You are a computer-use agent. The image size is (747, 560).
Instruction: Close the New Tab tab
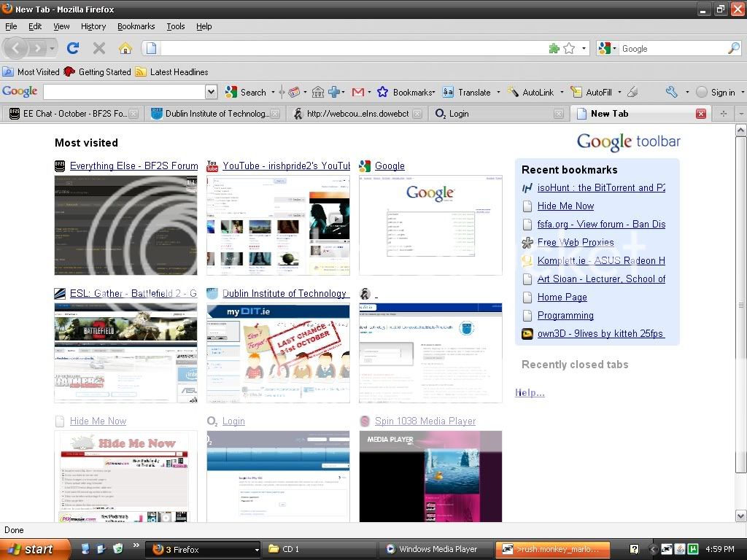[701, 114]
